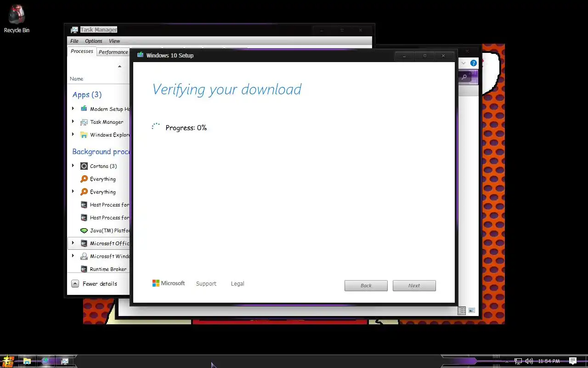The image size is (588, 368).
Task: Click the Java(TM) Platform process icon
Action: (84, 230)
